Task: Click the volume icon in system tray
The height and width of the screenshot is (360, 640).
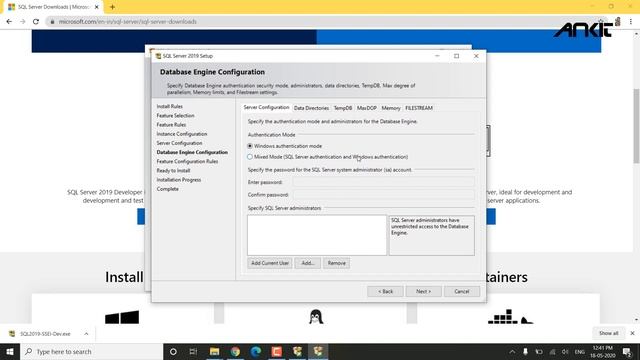Action: [x=565, y=351]
